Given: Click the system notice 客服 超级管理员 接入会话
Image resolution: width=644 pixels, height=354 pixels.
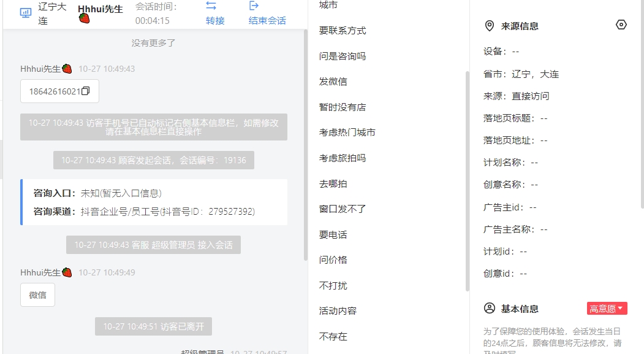Looking at the screenshot, I should click(x=153, y=245).
